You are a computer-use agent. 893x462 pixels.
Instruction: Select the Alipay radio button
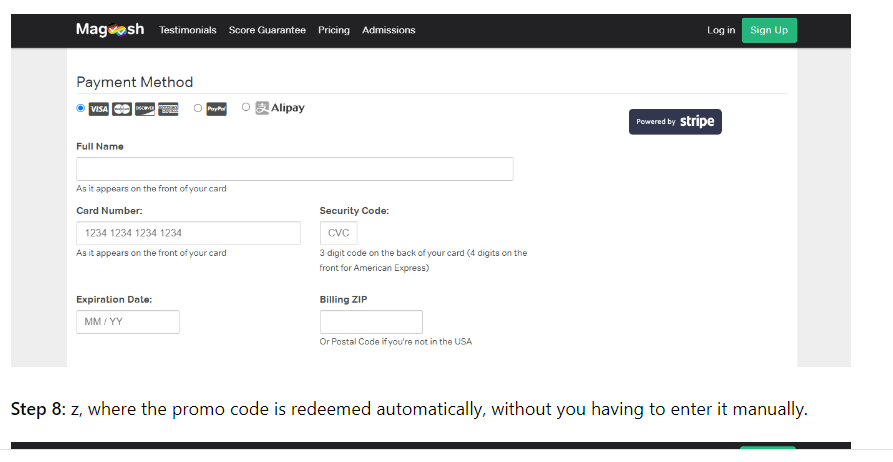pyautogui.click(x=245, y=107)
